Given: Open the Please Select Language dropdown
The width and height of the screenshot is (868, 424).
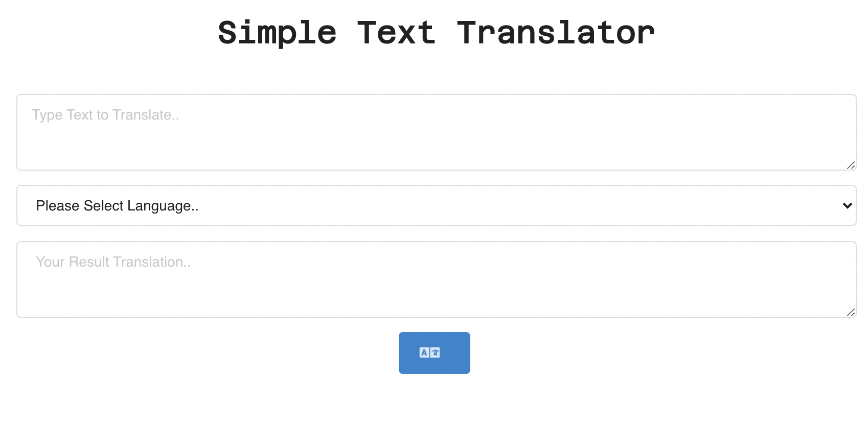Looking at the screenshot, I should coord(435,205).
